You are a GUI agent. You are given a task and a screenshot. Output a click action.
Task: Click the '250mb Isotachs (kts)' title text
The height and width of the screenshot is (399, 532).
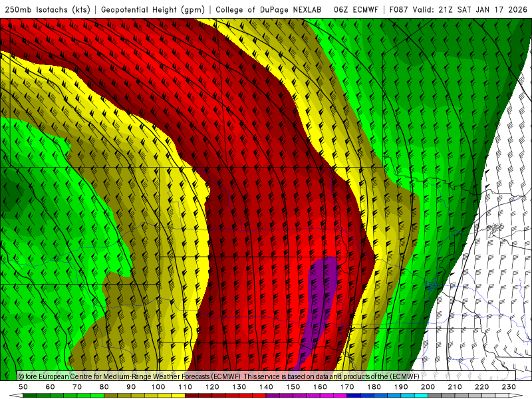coord(47,10)
